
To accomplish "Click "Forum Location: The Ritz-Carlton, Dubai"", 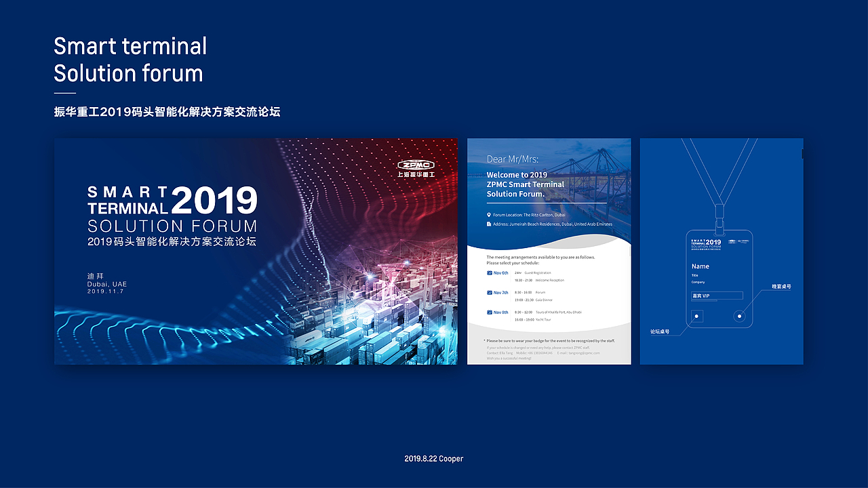I will pos(529,215).
